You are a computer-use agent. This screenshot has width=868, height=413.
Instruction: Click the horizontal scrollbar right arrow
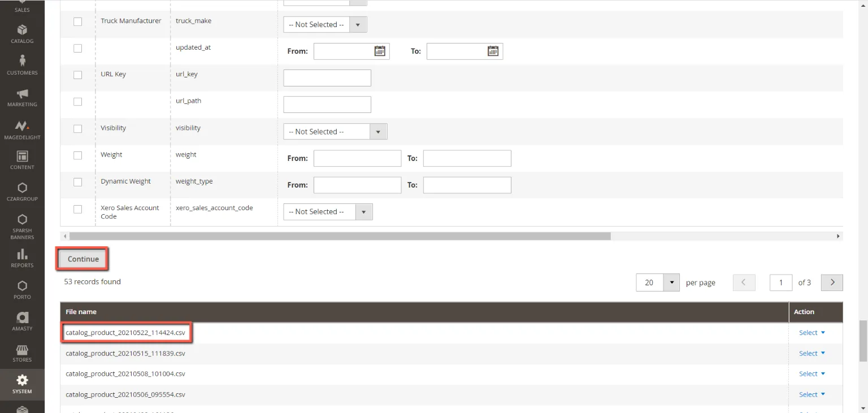pos(839,236)
